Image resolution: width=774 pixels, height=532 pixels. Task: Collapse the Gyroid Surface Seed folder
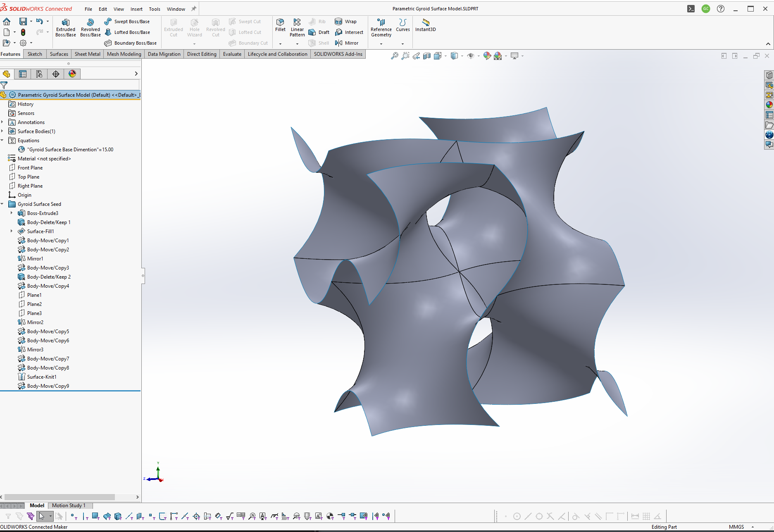click(2, 204)
